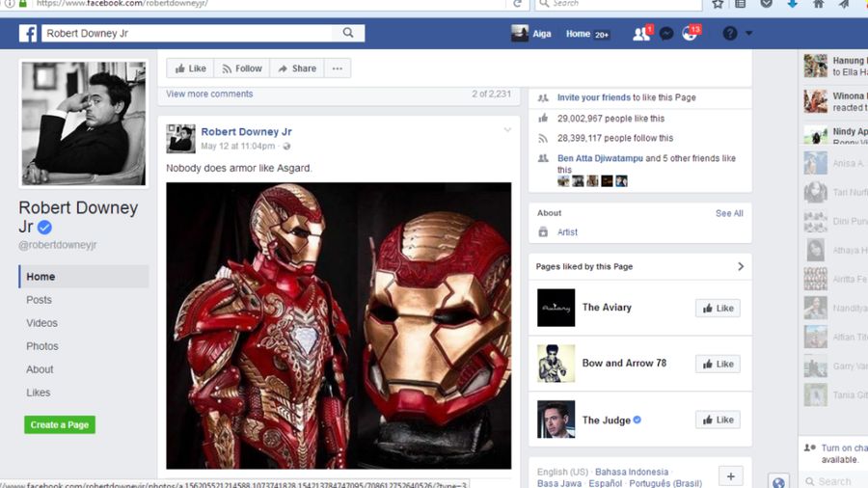Click the Pocket icon in browser toolbar

point(766,4)
